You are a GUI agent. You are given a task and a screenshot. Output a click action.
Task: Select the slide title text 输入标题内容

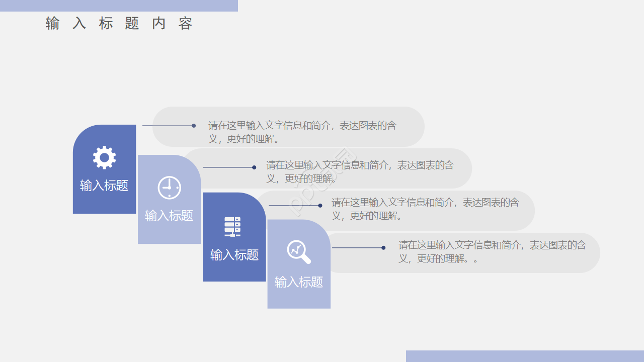pyautogui.click(x=119, y=23)
